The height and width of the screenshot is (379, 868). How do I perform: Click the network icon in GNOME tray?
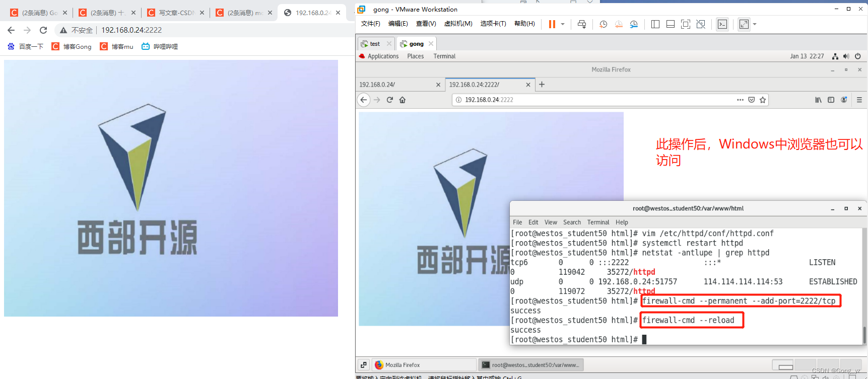point(835,56)
